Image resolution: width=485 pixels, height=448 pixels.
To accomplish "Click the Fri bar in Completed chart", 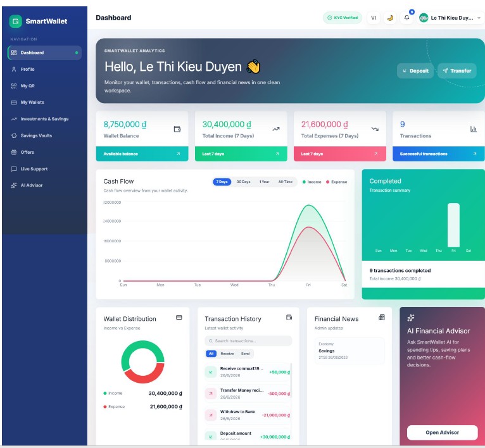I will (x=453, y=225).
